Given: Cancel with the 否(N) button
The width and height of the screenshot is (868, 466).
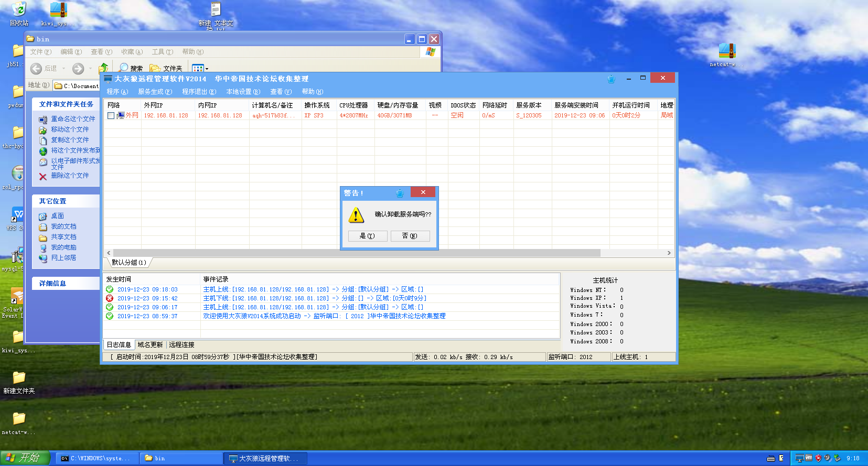Looking at the screenshot, I should tap(410, 236).
